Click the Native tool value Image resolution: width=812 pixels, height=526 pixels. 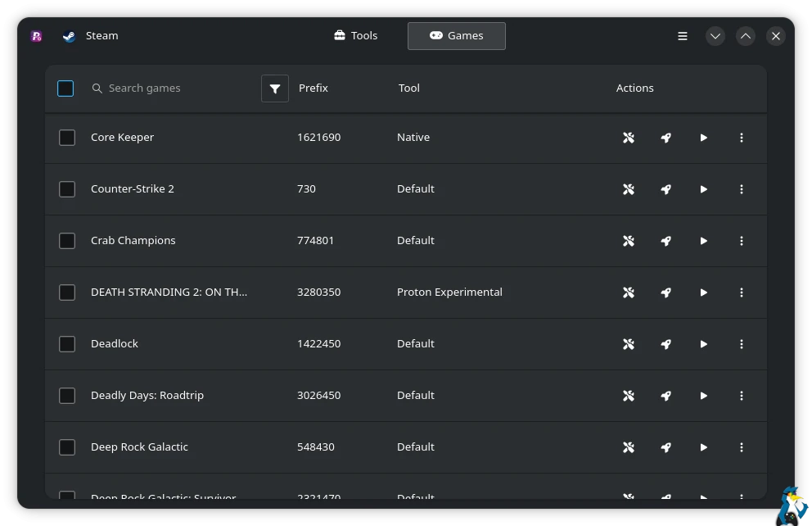(x=413, y=138)
